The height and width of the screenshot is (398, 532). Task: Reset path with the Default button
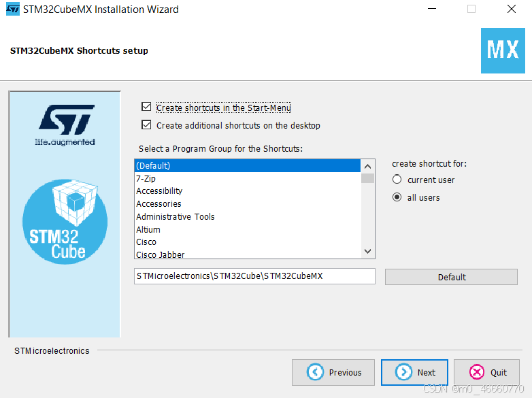(451, 277)
